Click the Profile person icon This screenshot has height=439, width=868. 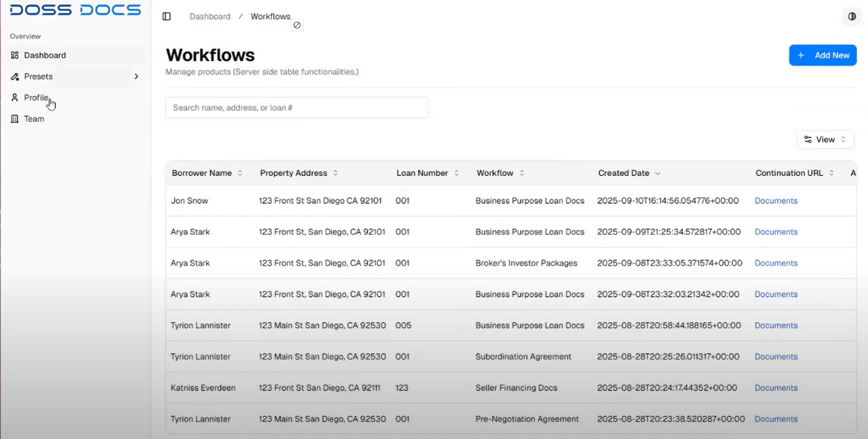tap(15, 98)
